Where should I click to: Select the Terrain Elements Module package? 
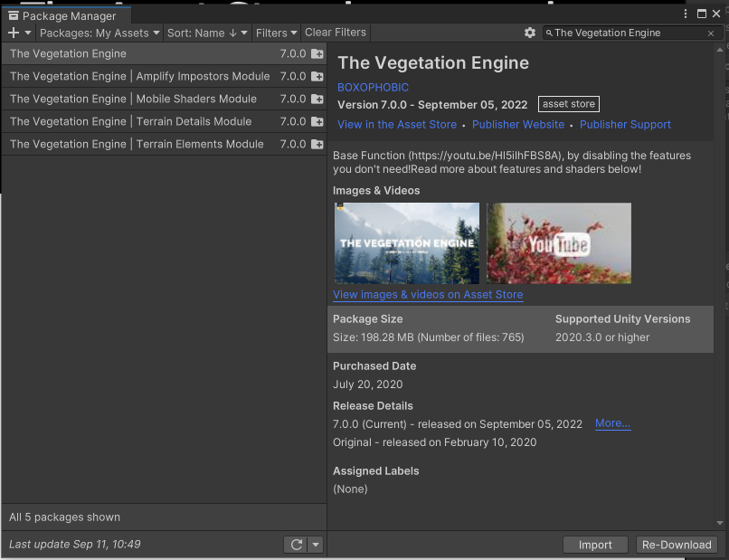pos(164,144)
